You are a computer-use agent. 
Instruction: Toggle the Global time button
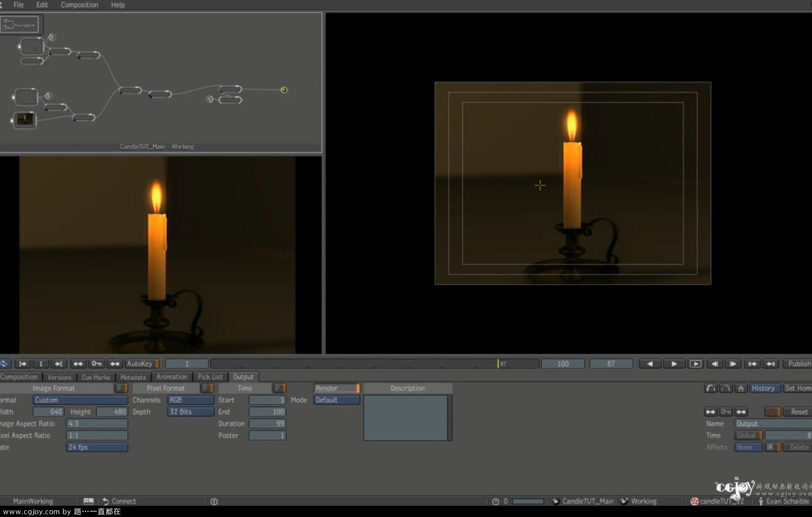748,435
